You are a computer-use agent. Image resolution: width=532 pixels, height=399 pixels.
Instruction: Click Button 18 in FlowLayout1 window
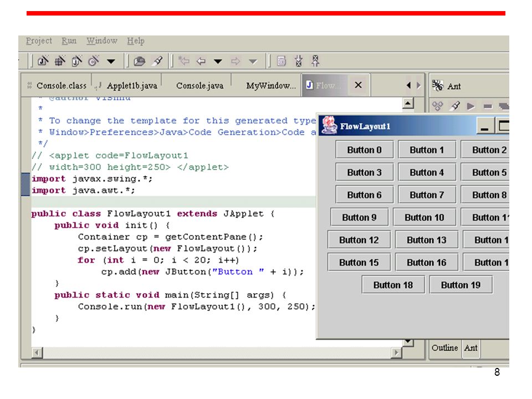(393, 285)
